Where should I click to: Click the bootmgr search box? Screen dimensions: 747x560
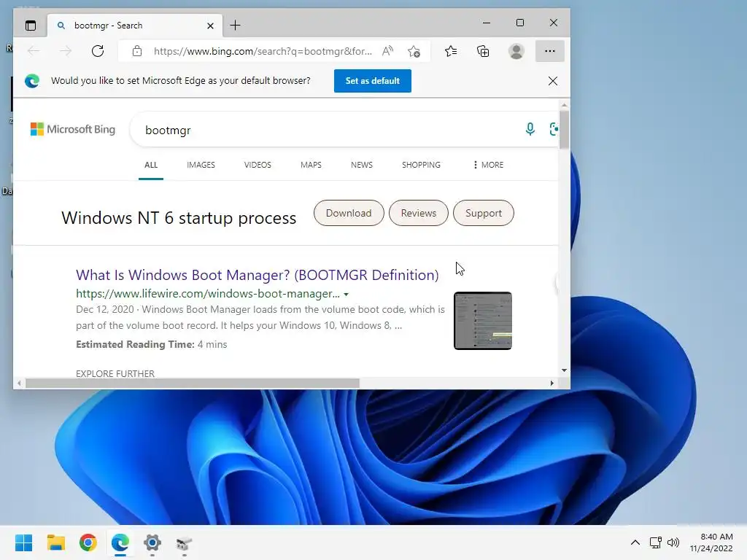329,130
